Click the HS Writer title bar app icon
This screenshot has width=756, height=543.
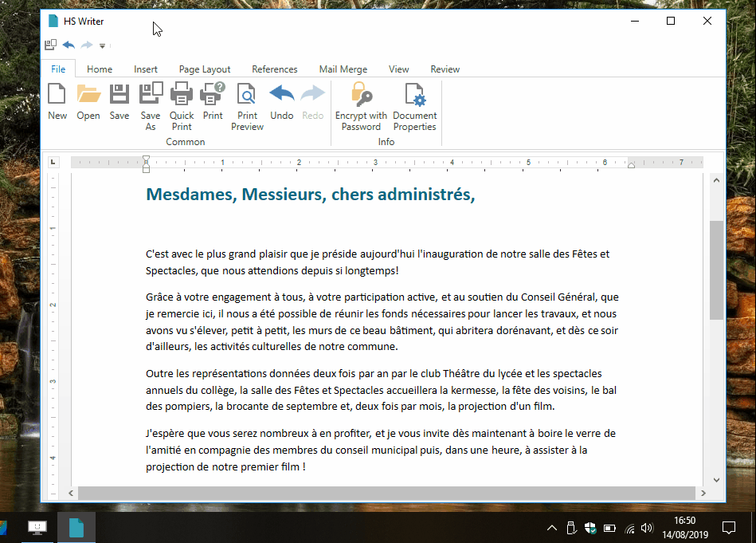[x=53, y=22]
